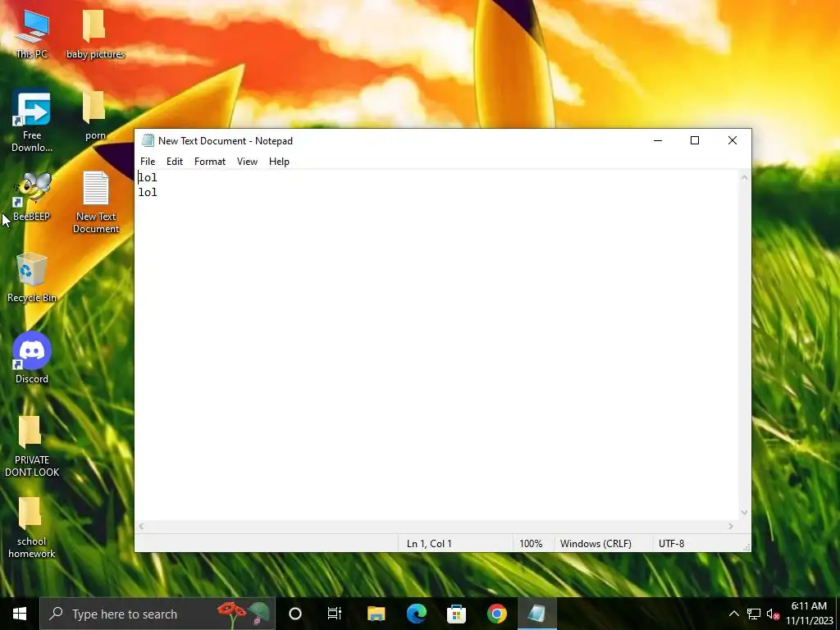This screenshot has height=630, width=840.
Task: Select the school homework folder
Action: (32, 527)
